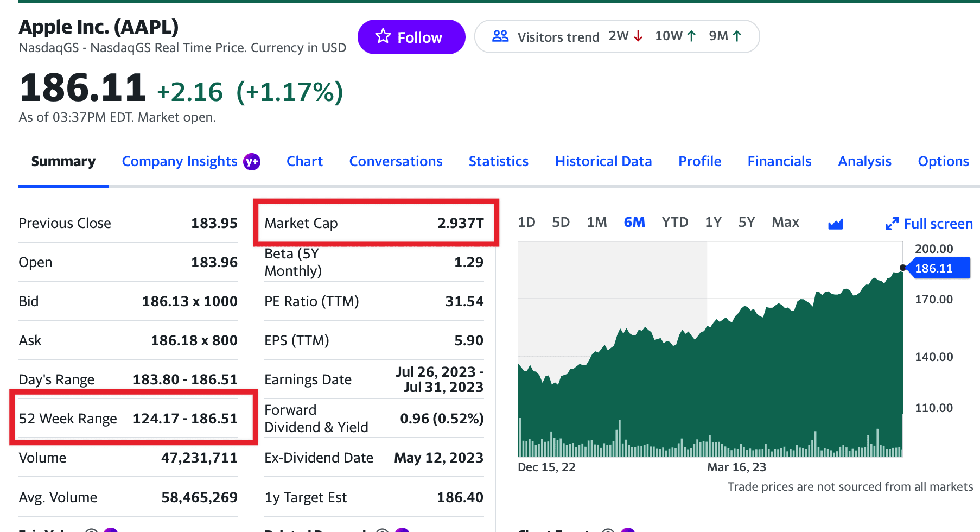Switch to the Analysis tab
Viewport: 980px width, 532px height.
point(864,161)
